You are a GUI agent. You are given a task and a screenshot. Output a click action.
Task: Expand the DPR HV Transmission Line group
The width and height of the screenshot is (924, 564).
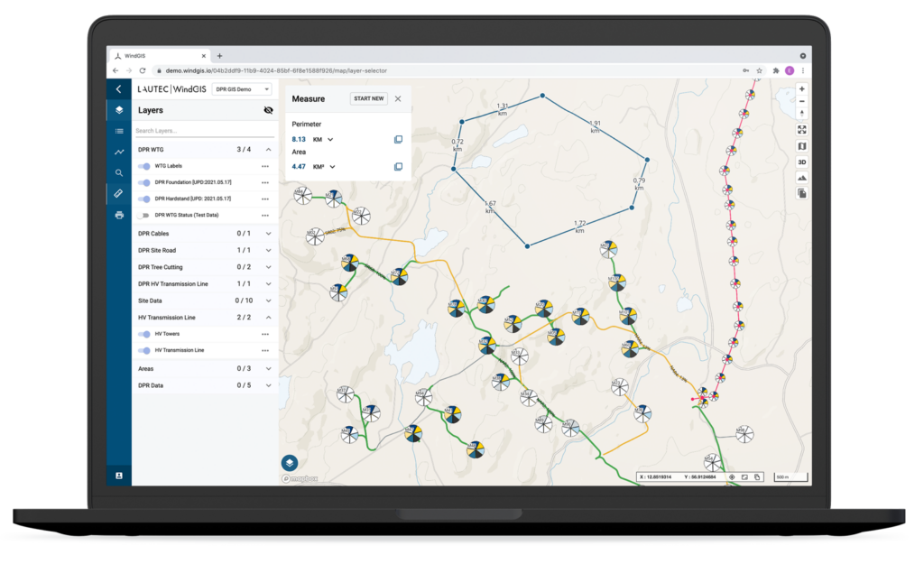(x=268, y=284)
